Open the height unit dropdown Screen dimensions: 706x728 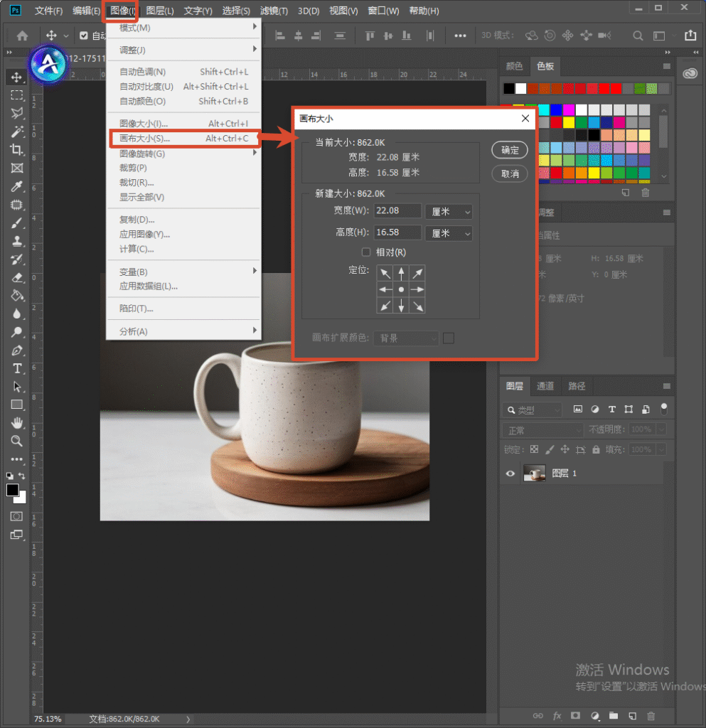pyautogui.click(x=449, y=233)
